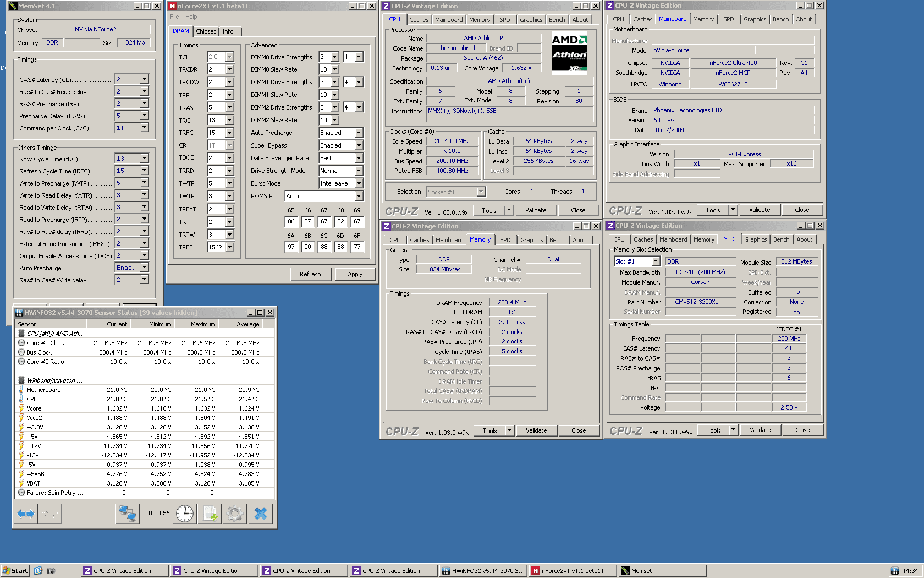Click Tools button in CPU-Z SPD window
924x578 pixels.
[x=713, y=430]
